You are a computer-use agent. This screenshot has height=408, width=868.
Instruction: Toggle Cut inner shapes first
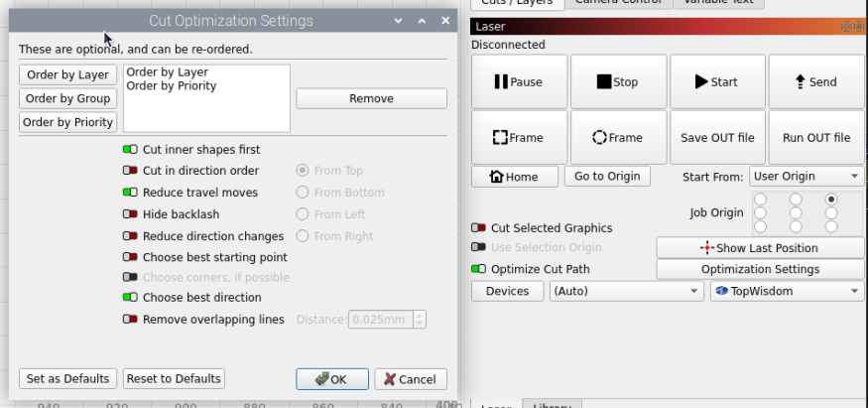pyautogui.click(x=130, y=150)
